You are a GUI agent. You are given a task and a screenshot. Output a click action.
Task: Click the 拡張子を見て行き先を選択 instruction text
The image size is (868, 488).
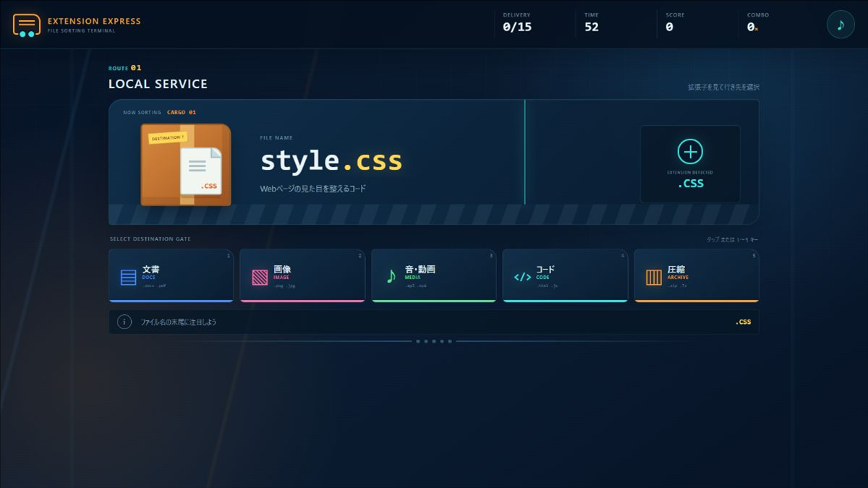pos(723,87)
